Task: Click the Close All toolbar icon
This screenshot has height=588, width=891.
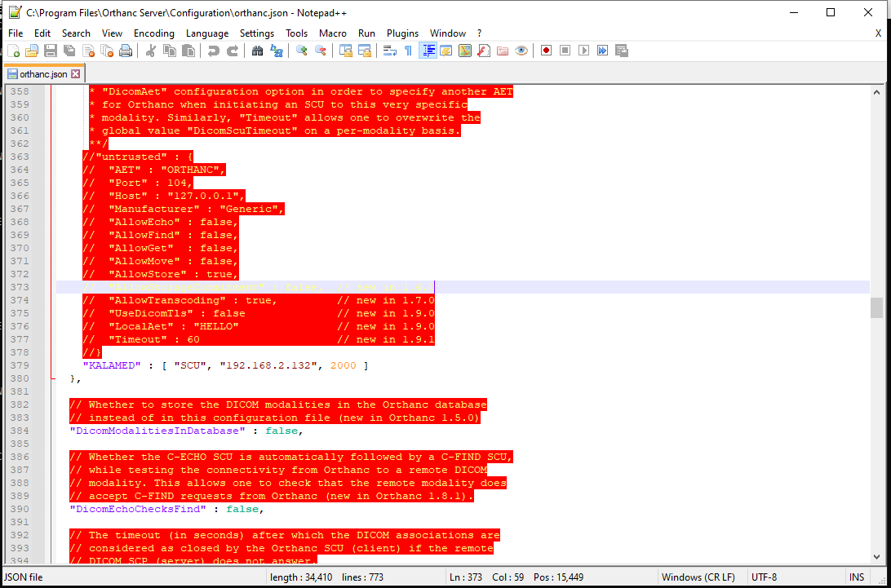Action: [x=107, y=51]
